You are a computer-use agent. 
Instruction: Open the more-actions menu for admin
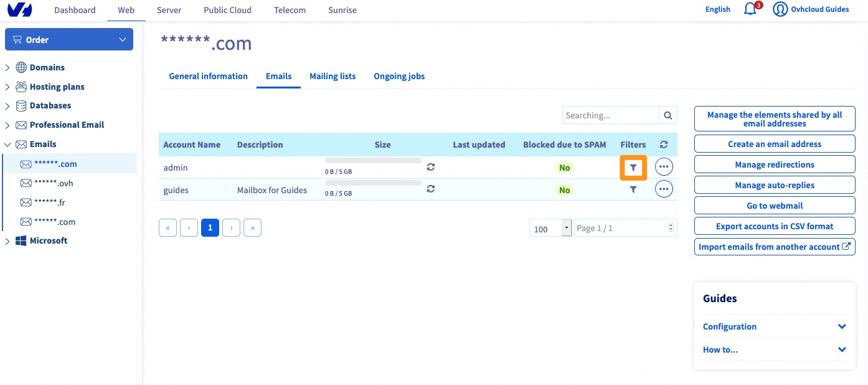click(664, 168)
